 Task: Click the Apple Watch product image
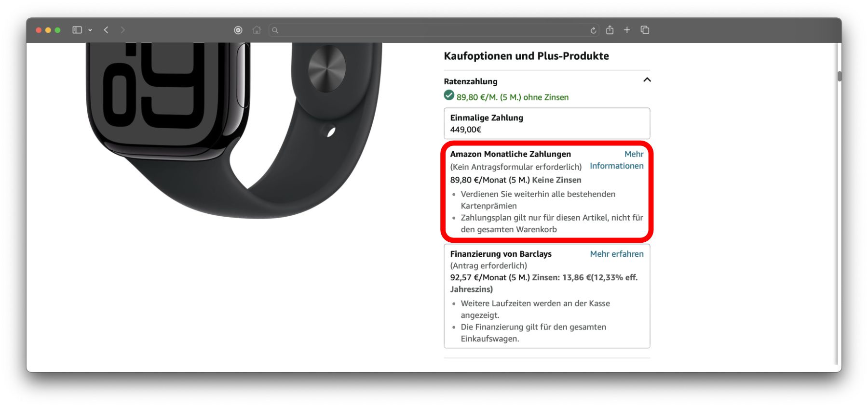[x=234, y=130]
